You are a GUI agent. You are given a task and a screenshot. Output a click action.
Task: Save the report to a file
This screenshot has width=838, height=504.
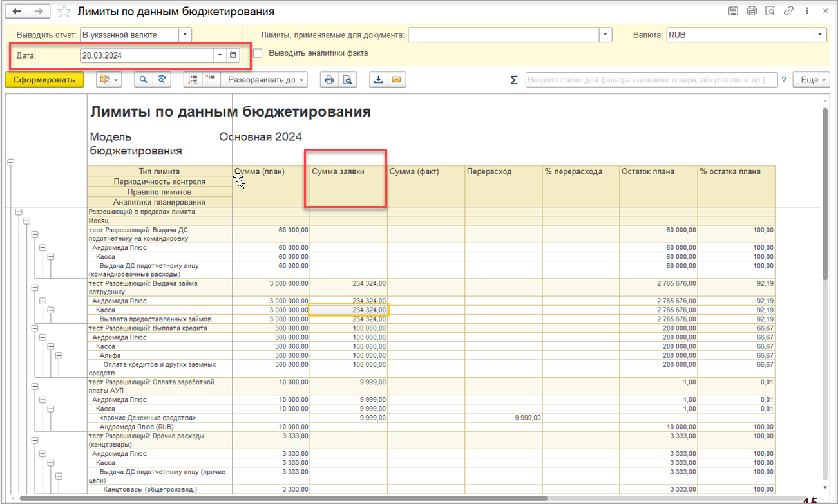coord(378,80)
